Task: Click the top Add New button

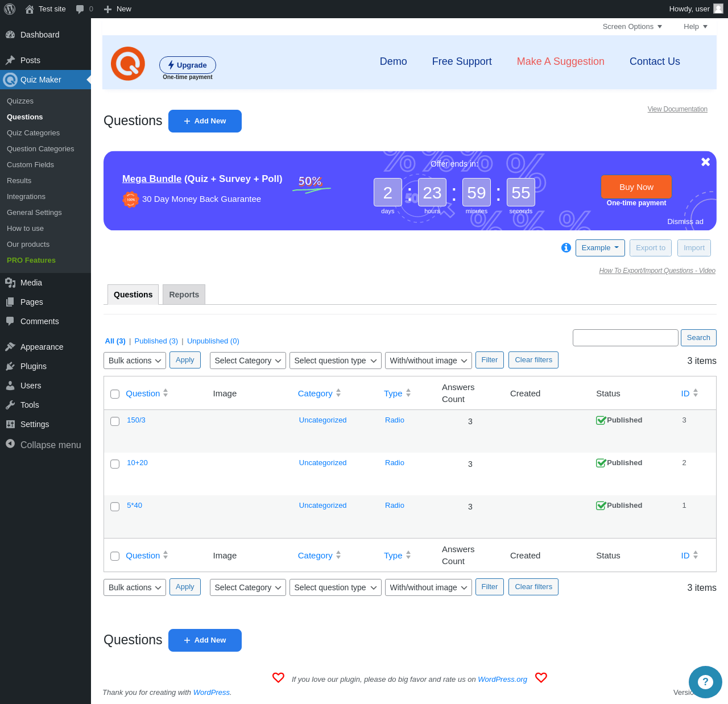Action: coord(205,121)
